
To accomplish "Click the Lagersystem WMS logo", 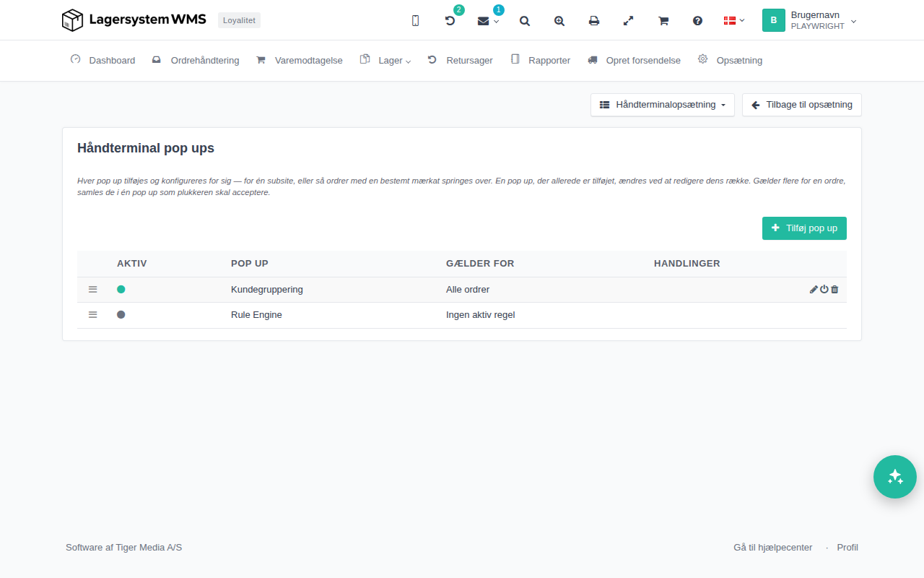I will (x=134, y=20).
